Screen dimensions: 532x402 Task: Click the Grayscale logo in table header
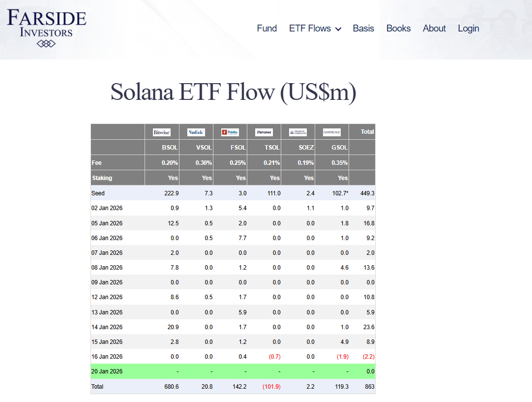(x=331, y=132)
